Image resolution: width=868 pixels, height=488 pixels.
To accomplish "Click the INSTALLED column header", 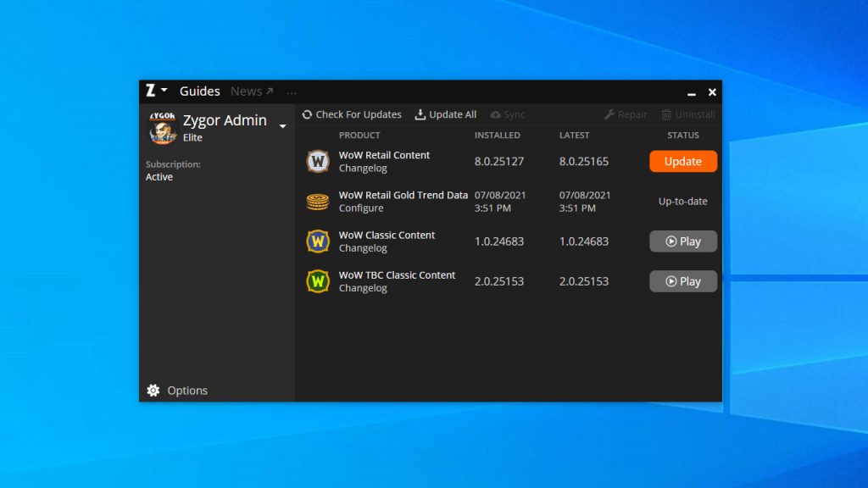I will pyautogui.click(x=497, y=135).
